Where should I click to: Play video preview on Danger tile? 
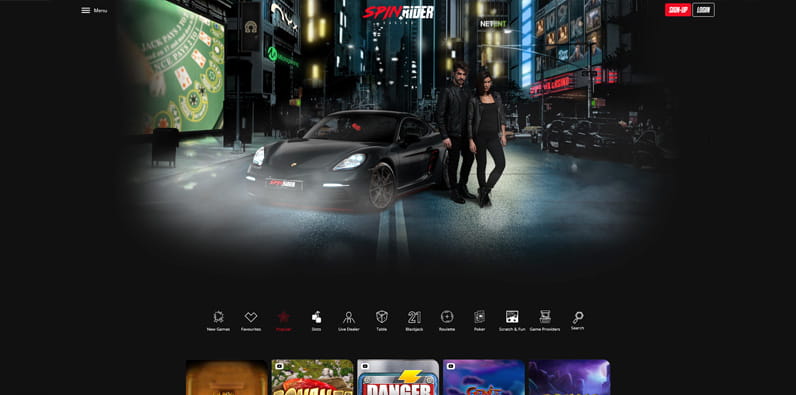tap(364, 366)
